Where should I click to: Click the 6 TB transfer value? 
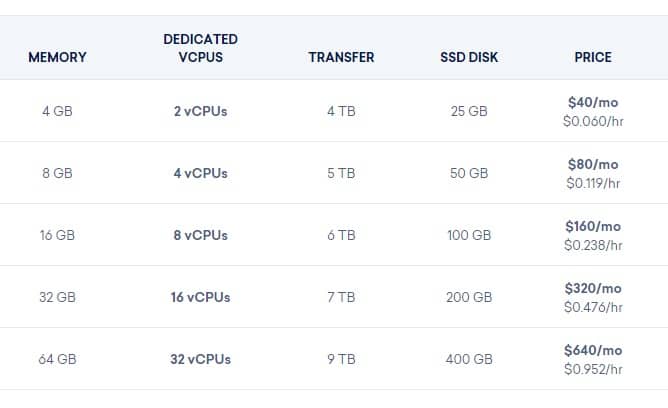click(x=341, y=235)
